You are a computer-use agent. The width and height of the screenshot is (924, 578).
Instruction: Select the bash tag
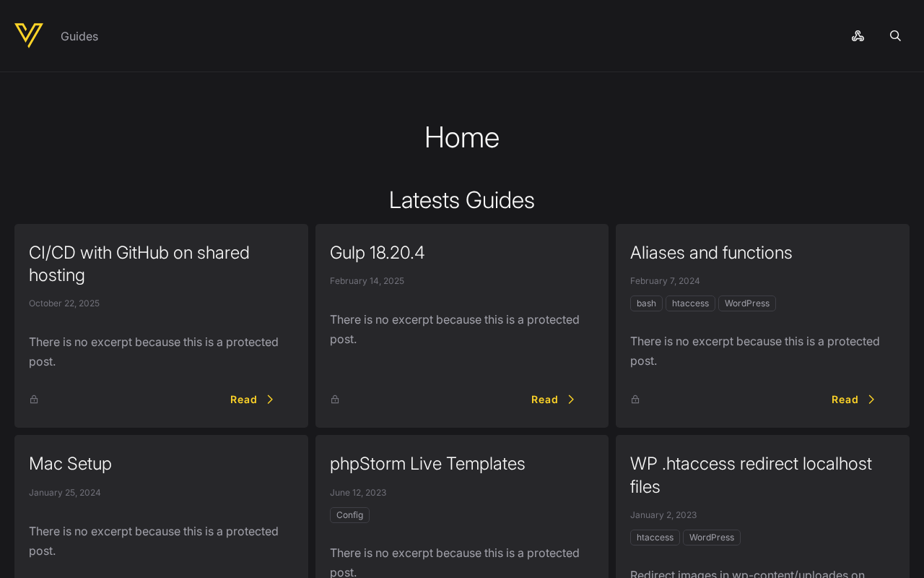[x=646, y=303]
